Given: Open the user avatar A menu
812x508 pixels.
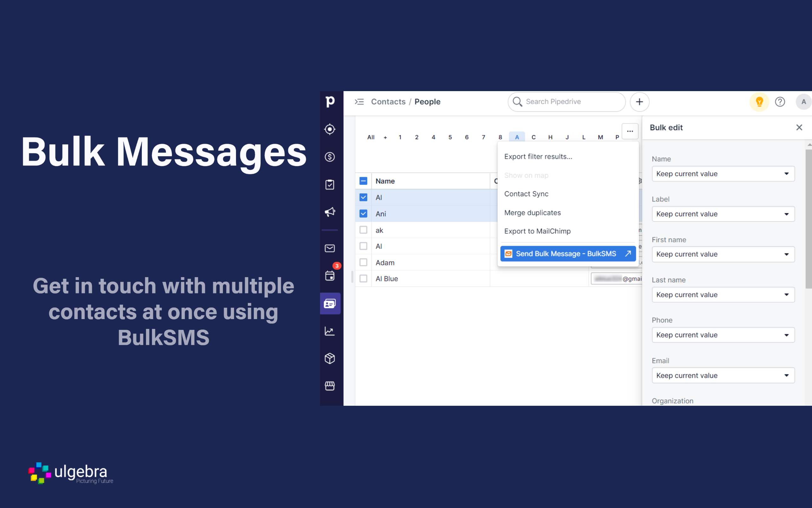Looking at the screenshot, I should (x=804, y=102).
